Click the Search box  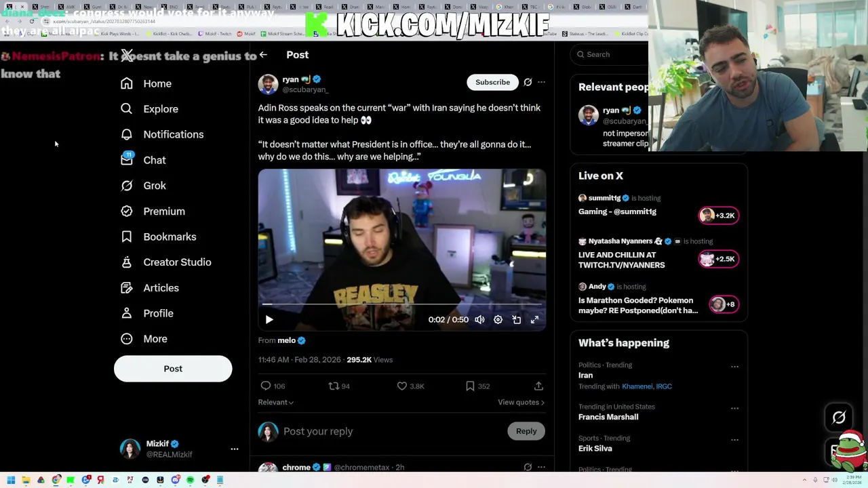click(x=610, y=54)
